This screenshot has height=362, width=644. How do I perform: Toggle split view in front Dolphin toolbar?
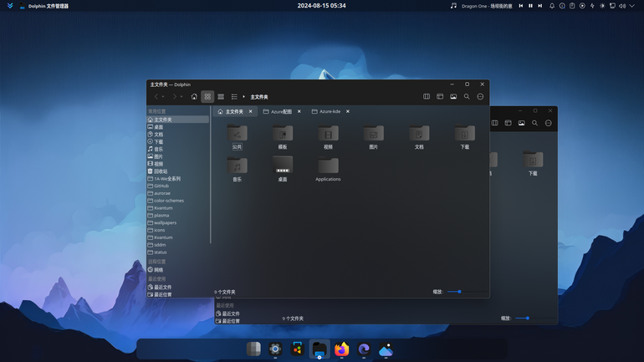click(x=427, y=97)
